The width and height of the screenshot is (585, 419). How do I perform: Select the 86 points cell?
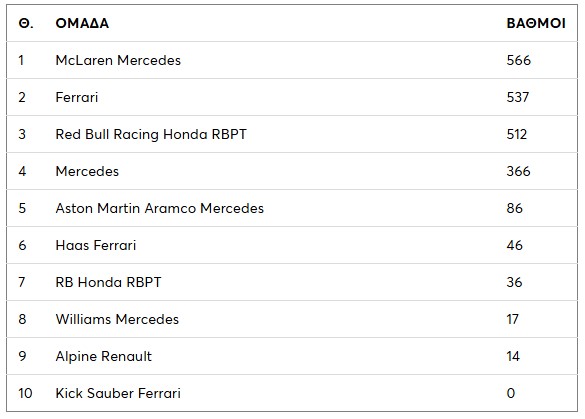[x=514, y=208]
